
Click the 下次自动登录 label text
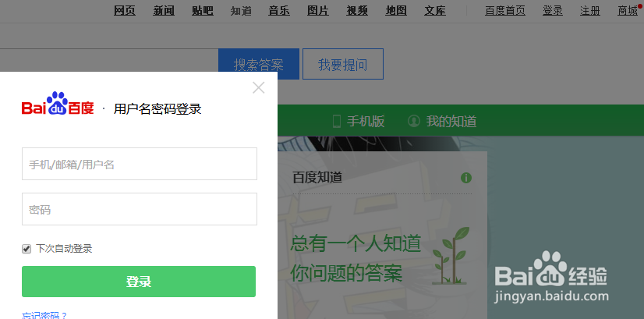tap(64, 249)
